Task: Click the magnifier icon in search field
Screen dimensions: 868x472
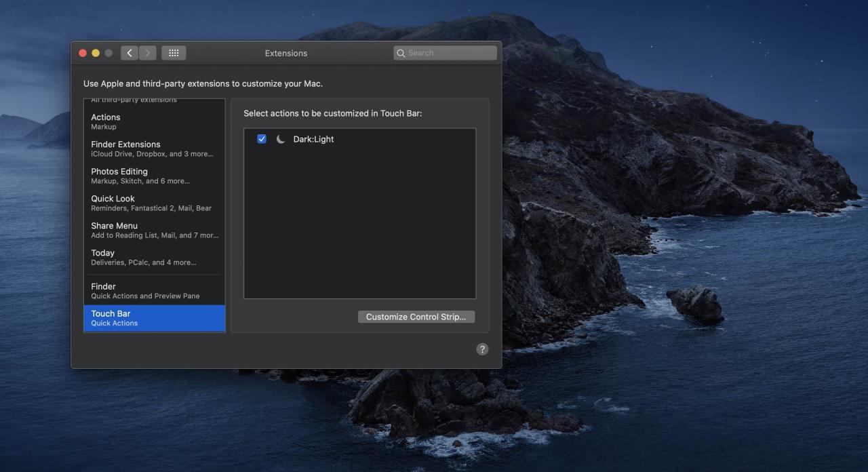Action: (x=401, y=53)
